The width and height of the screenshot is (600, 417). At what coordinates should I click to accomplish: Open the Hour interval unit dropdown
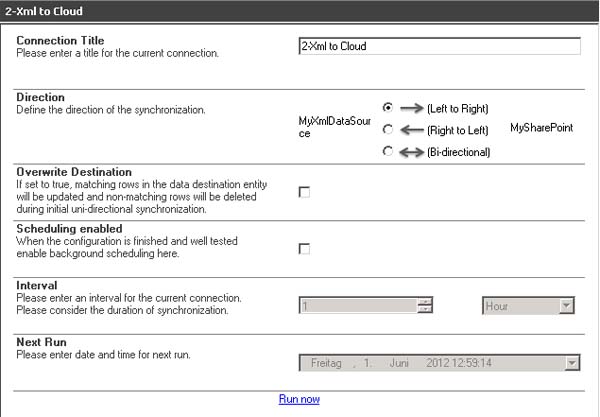566,306
